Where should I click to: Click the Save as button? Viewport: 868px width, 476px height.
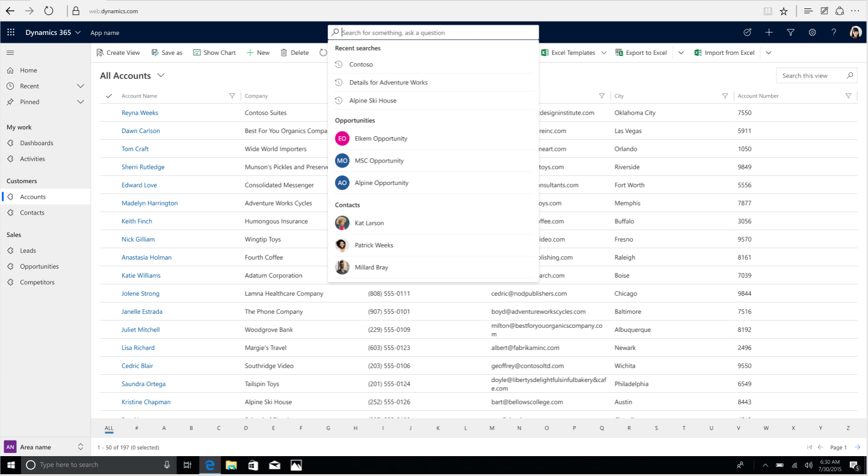tap(167, 53)
